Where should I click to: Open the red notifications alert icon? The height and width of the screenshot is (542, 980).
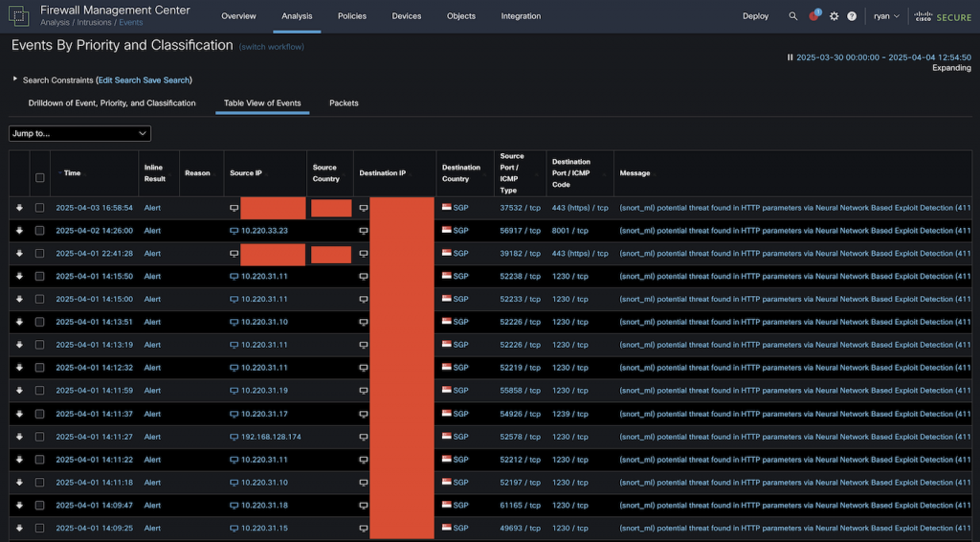pyautogui.click(x=813, y=15)
